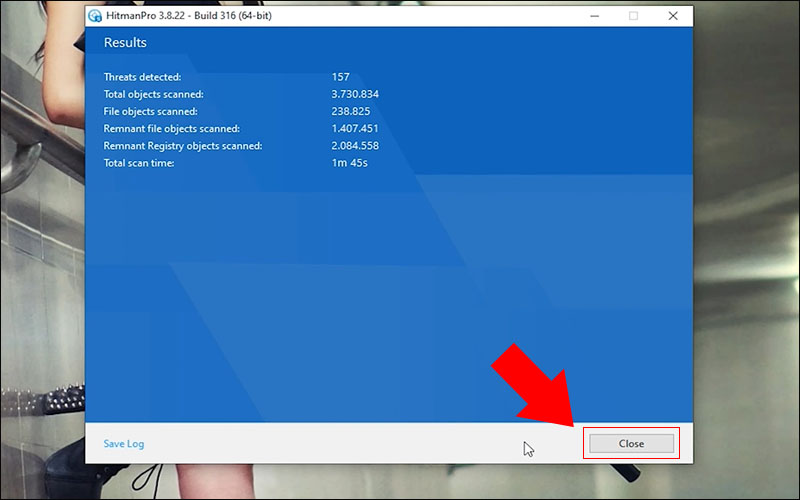This screenshot has height=500, width=800.
Task: Click the HitmanPro title bar icon
Action: click(x=95, y=16)
